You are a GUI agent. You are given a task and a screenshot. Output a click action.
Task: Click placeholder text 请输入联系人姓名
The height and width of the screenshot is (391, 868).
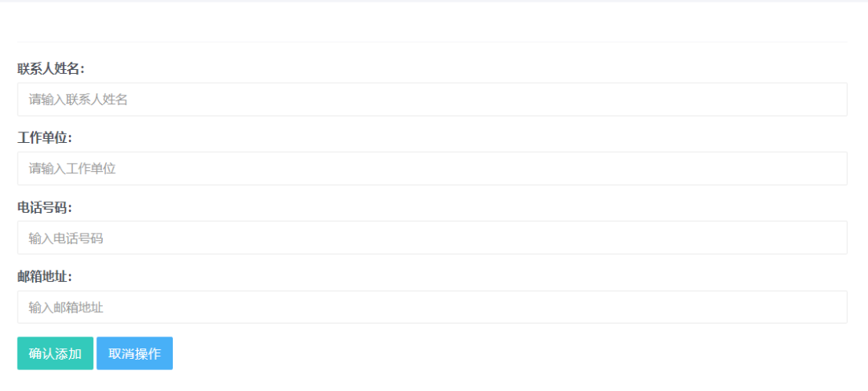[x=78, y=100]
